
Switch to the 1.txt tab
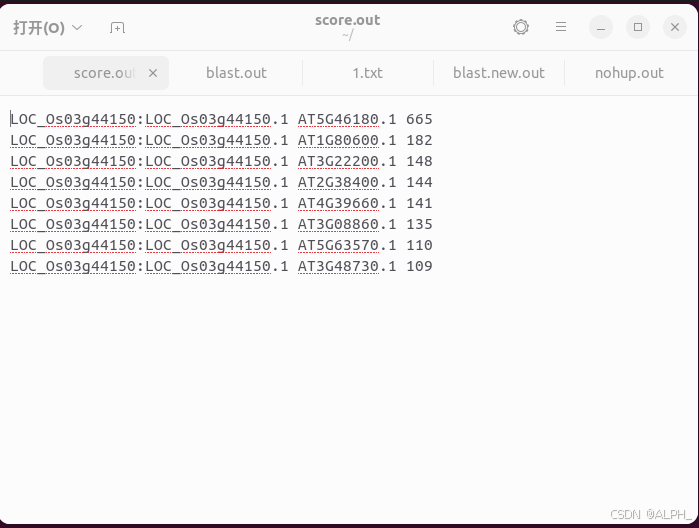[x=368, y=73]
